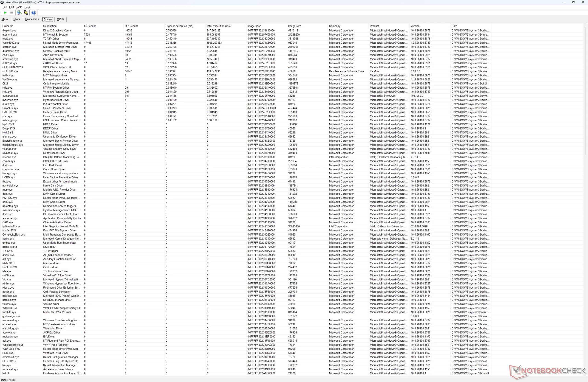The image size is (588, 382).
Task: Click the 'Code Integrity Module' description
Action: 56,84
